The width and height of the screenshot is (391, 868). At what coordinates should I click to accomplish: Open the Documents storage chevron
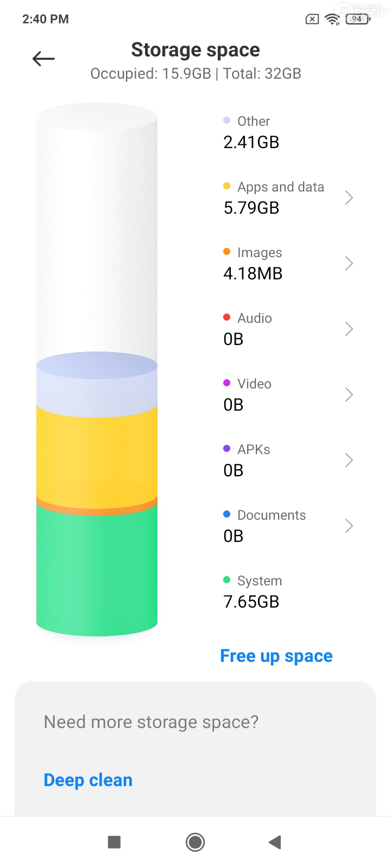tap(349, 526)
